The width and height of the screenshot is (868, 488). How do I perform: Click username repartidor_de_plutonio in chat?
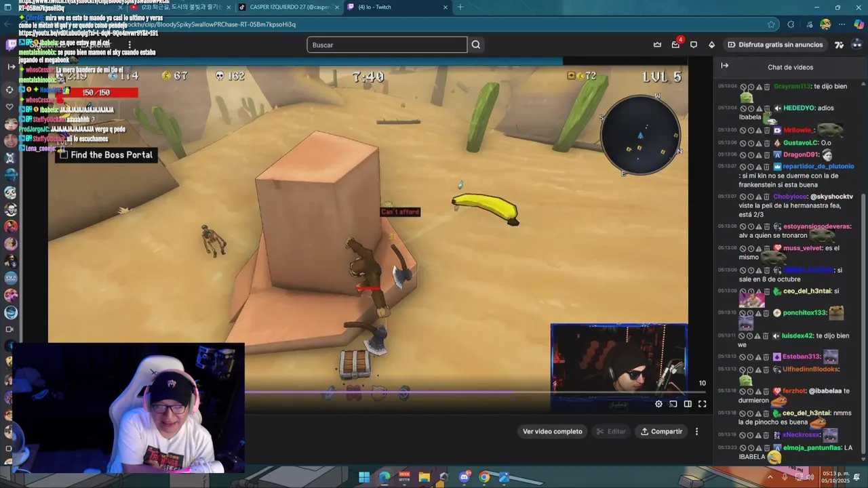[818, 166]
